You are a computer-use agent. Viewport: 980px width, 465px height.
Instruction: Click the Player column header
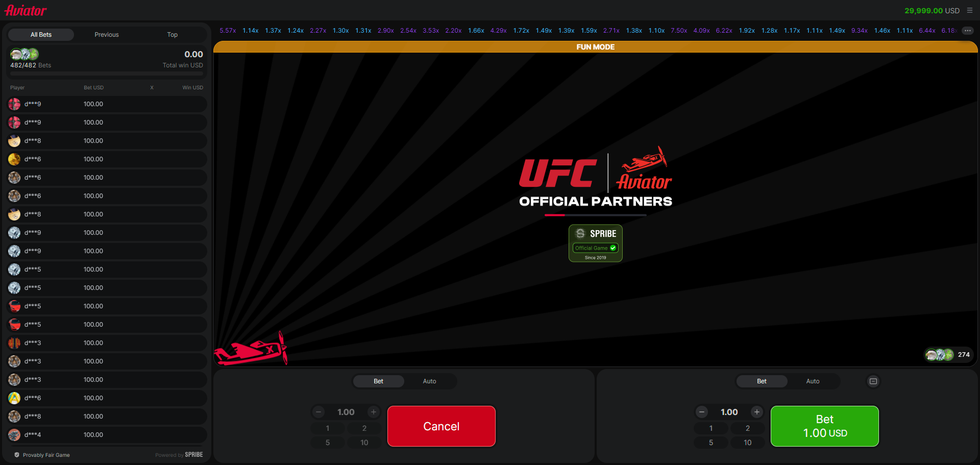point(17,88)
